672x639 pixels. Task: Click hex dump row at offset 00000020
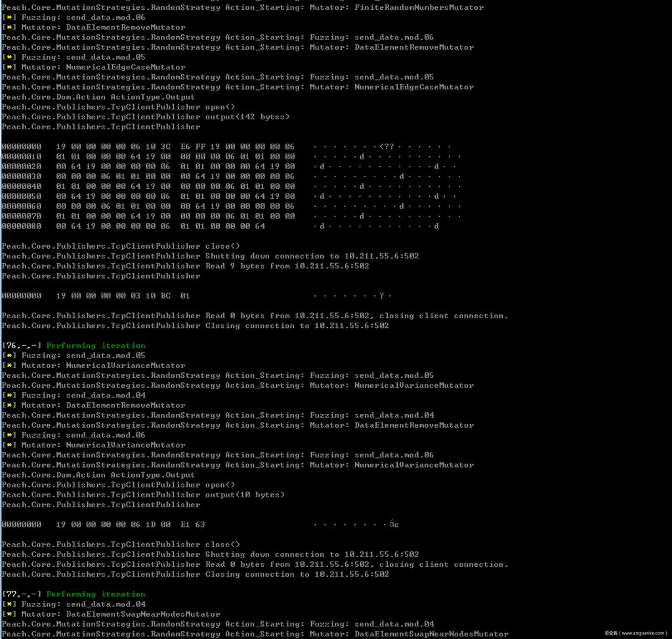click(x=175, y=166)
